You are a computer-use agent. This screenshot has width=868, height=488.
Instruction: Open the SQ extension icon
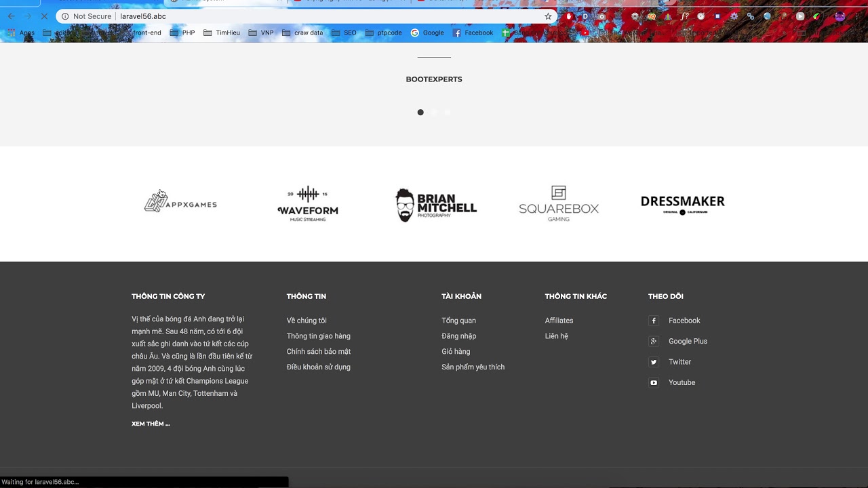click(x=652, y=16)
